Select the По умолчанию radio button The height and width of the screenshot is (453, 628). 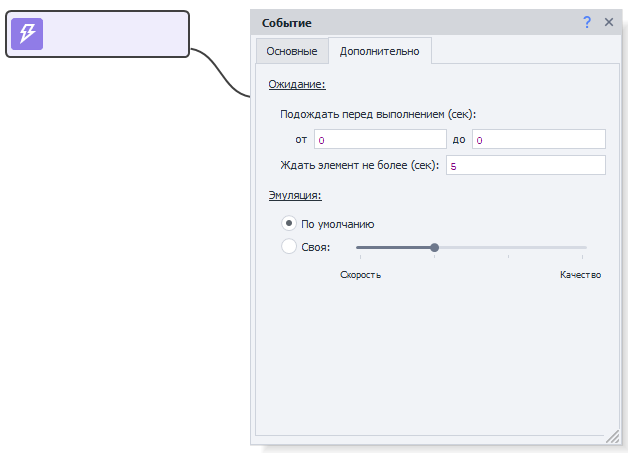289,224
